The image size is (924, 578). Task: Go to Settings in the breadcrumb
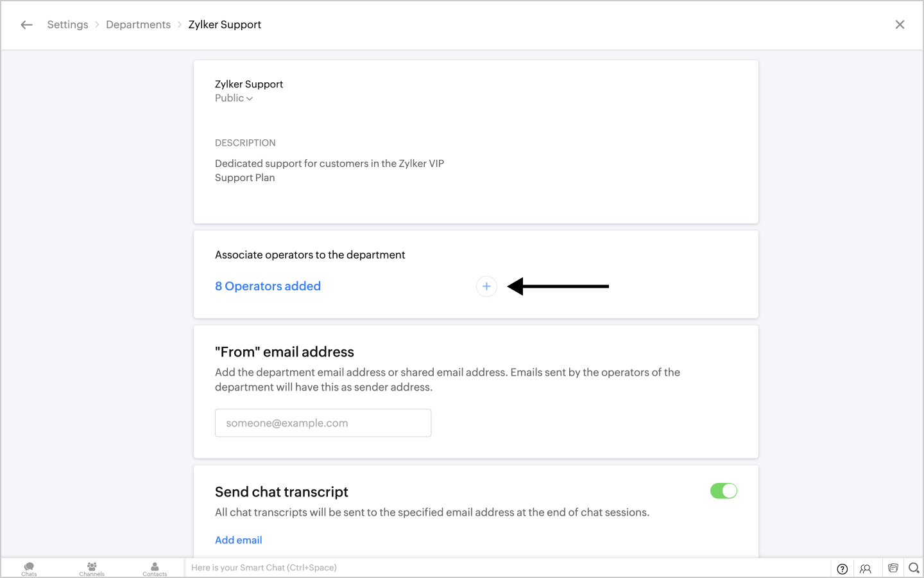click(67, 25)
